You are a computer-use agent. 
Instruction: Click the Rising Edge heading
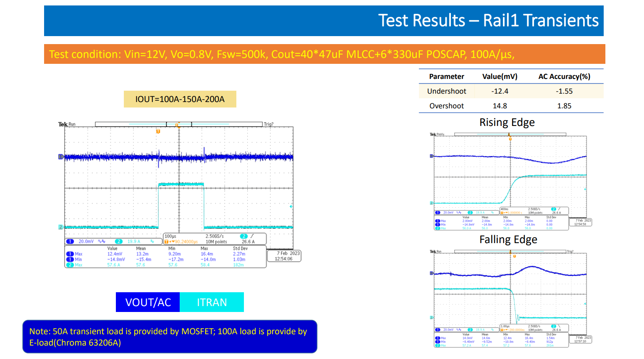click(x=507, y=123)
